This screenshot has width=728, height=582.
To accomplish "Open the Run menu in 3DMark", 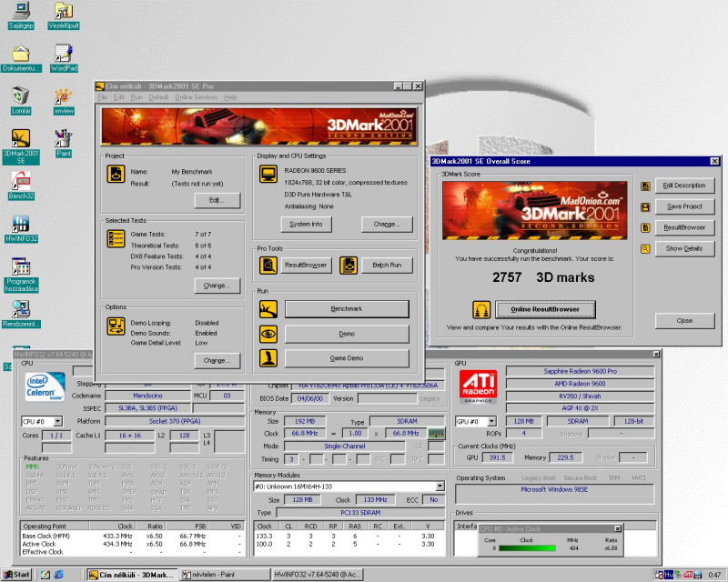I will pos(136,97).
